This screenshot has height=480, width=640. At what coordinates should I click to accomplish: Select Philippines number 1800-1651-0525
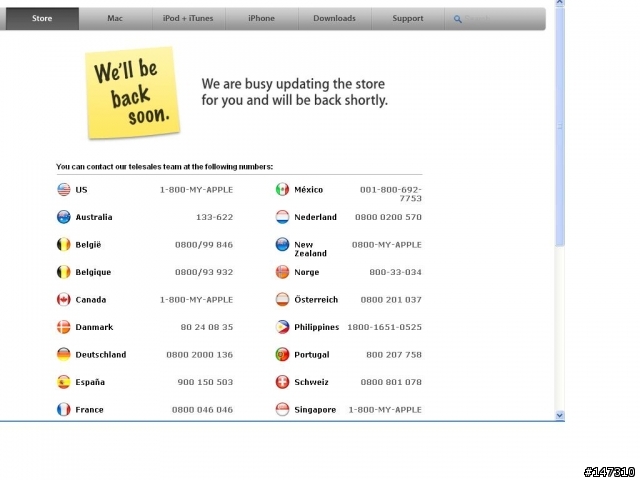pos(384,327)
